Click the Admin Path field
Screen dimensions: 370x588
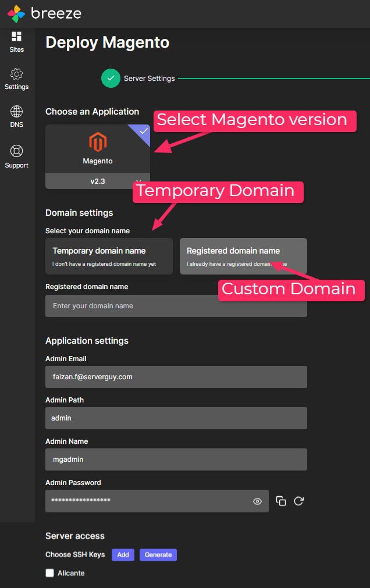(176, 418)
